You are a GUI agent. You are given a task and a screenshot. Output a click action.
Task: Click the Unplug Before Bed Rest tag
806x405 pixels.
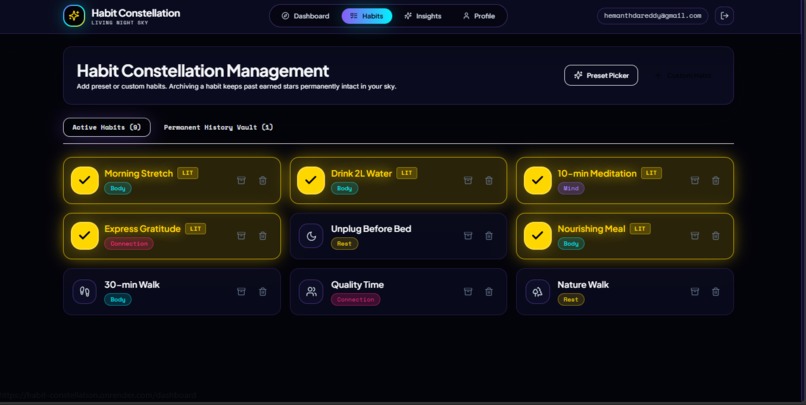coord(344,244)
